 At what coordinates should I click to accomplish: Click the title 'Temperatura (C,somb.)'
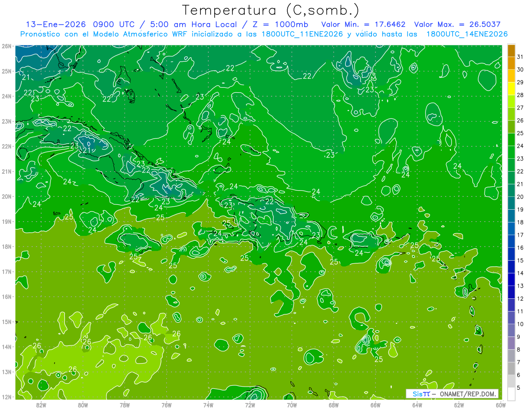click(x=271, y=10)
